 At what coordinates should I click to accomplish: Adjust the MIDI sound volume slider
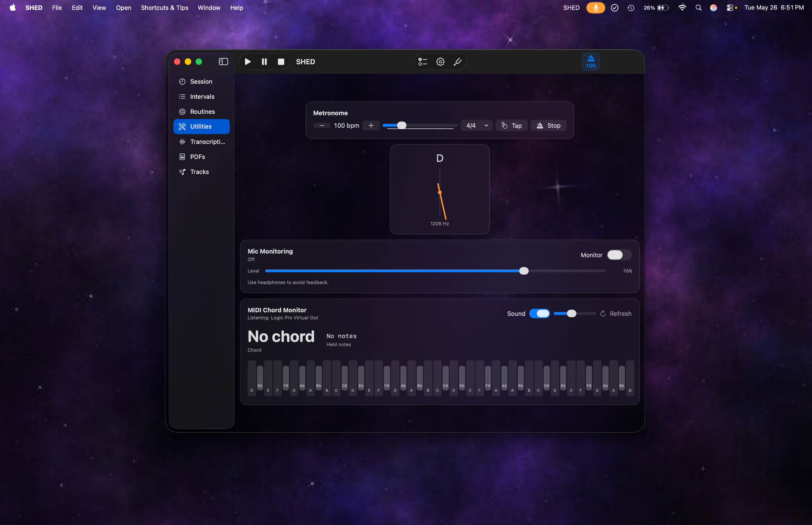pyautogui.click(x=575, y=313)
